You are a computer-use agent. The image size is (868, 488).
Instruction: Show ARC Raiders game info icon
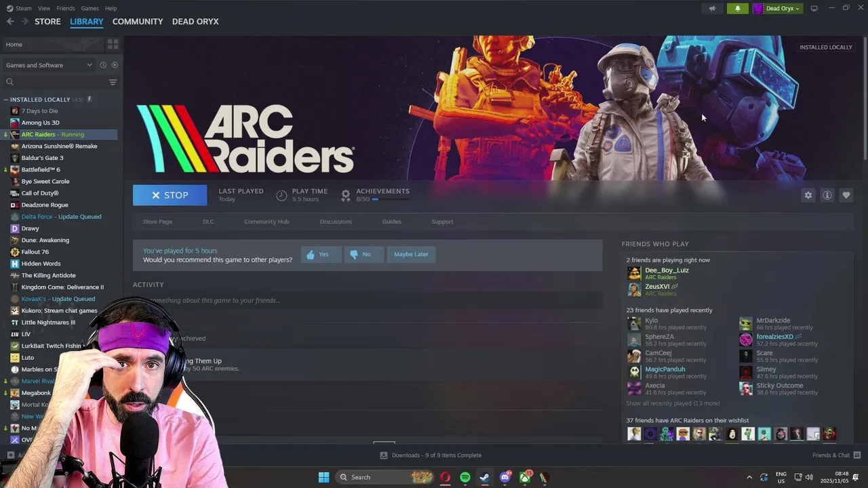point(827,195)
